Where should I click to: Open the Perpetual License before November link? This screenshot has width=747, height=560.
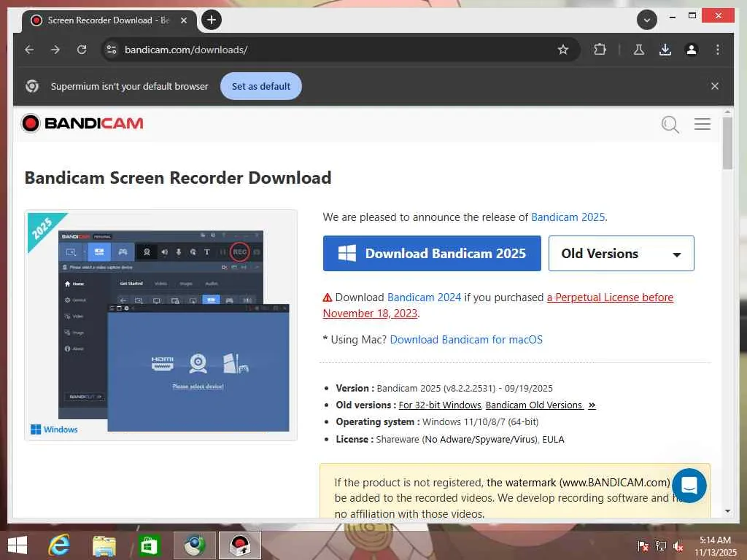tap(610, 297)
